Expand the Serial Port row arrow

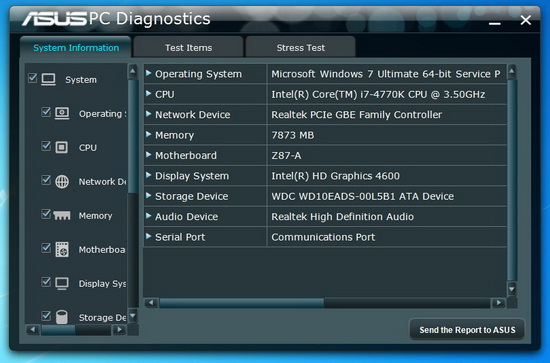[148, 236]
